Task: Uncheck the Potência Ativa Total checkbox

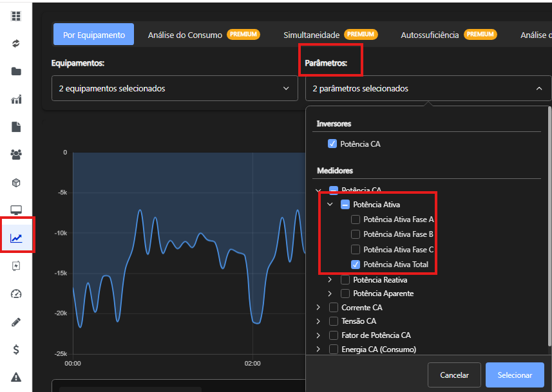Action: (x=356, y=265)
